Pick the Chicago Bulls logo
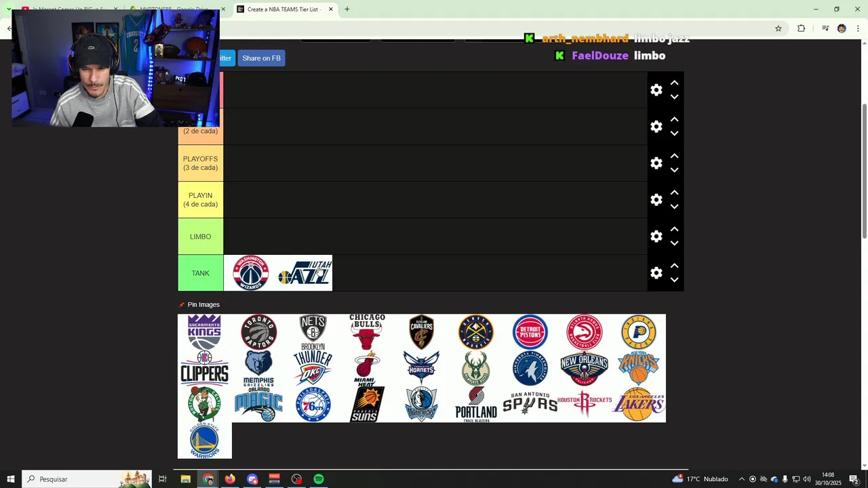 (368, 332)
